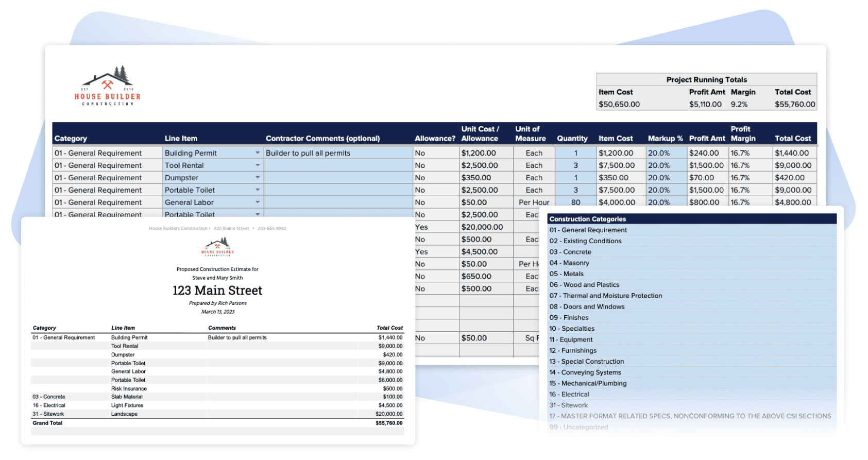Pick '08 - Doors and Windows' category
This screenshot has height=460, width=868.
pos(587,306)
